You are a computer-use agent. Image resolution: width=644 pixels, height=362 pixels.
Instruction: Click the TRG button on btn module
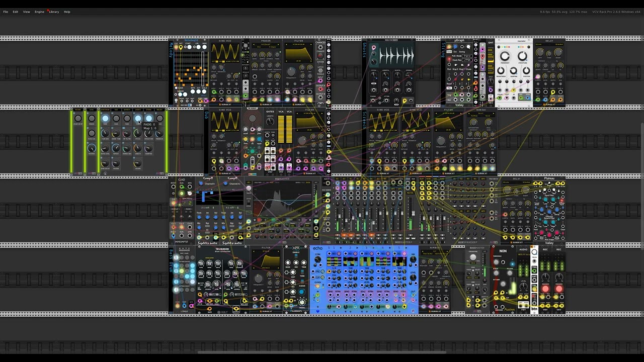pos(534,269)
